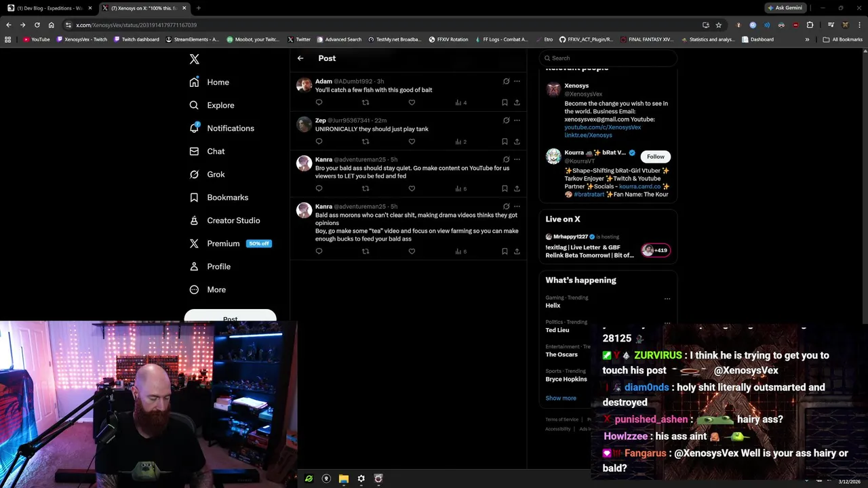Image resolution: width=868 pixels, height=488 pixels.
Task: Like Kanra's 'Bro your bald' post
Action: (412, 188)
